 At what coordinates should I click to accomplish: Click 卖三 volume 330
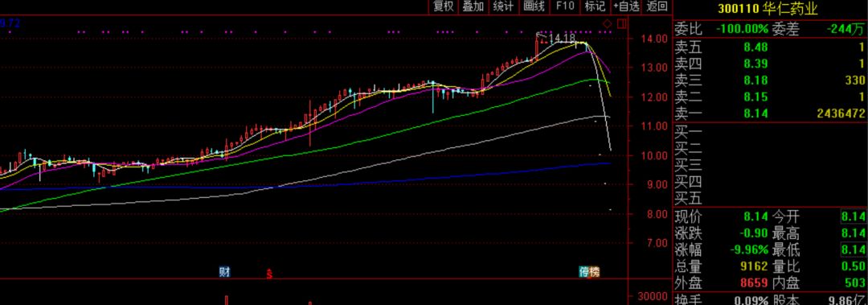pyautogui.click(x=855, y=80)
